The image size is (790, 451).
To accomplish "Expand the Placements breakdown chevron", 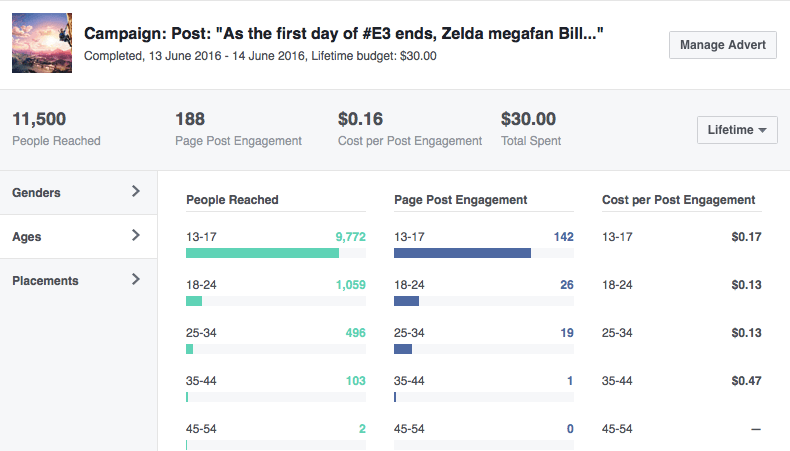I will [x=136, y=280].
